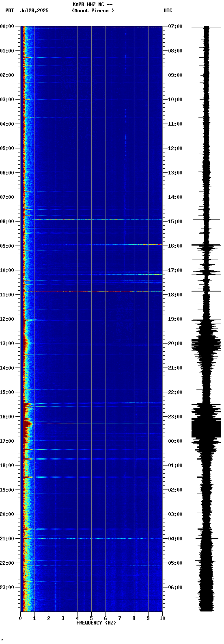Image resolution: width=224 pixels, height=644 pixels.
Task: Click the PDT '22:00' time label
Action: (x=7, y=563)
